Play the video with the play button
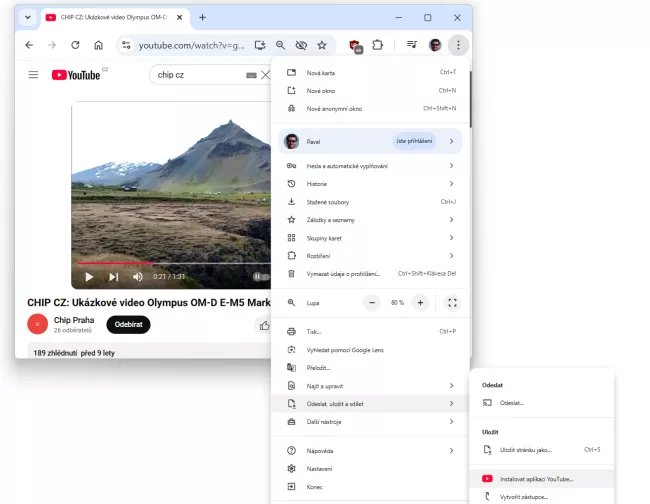This screenshot has height=504, width=650. tap(89, 277)
